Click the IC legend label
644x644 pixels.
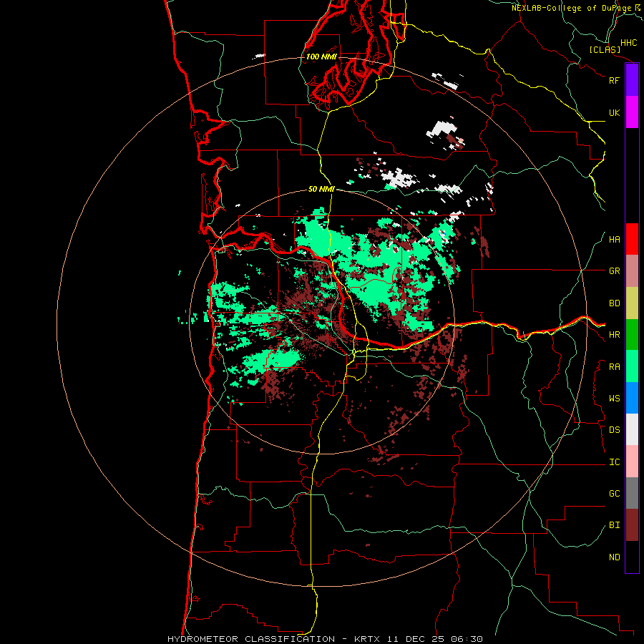pyautogui.click(x=614, y=462)
